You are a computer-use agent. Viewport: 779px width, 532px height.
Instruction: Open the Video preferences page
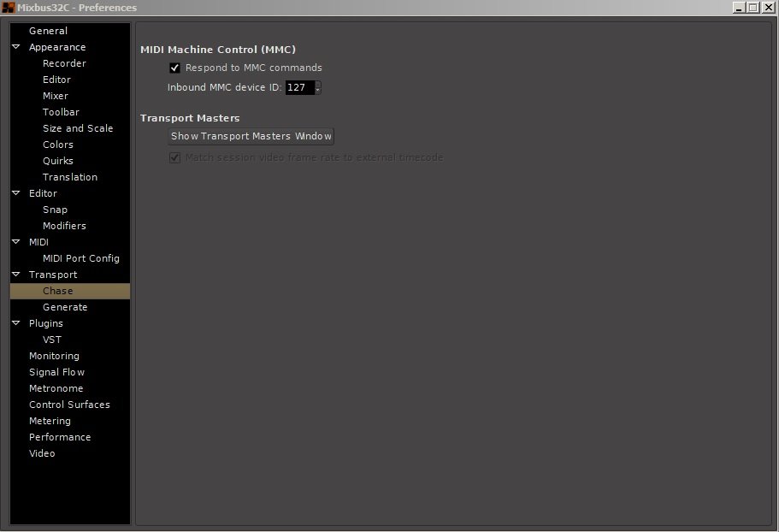[42, 453]
